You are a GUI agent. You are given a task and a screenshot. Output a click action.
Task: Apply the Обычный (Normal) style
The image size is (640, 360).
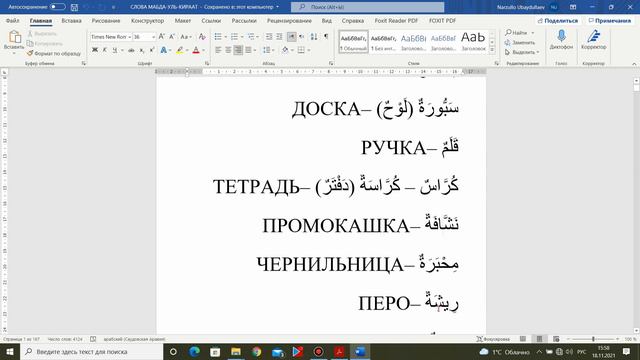coord(353,42)
